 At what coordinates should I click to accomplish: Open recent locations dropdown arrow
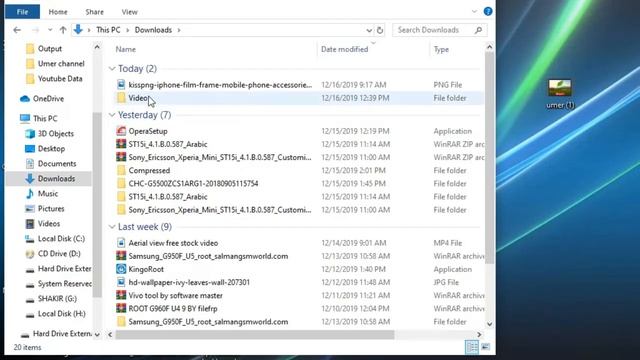[x=50, y=30]
